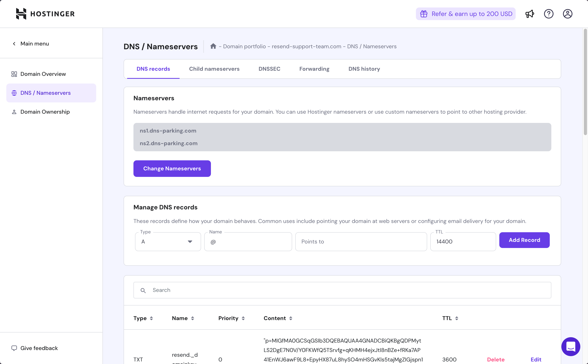This screenshot has width=588, height=364.
Task: Focus the Points to input field
Action: point(361,241)
